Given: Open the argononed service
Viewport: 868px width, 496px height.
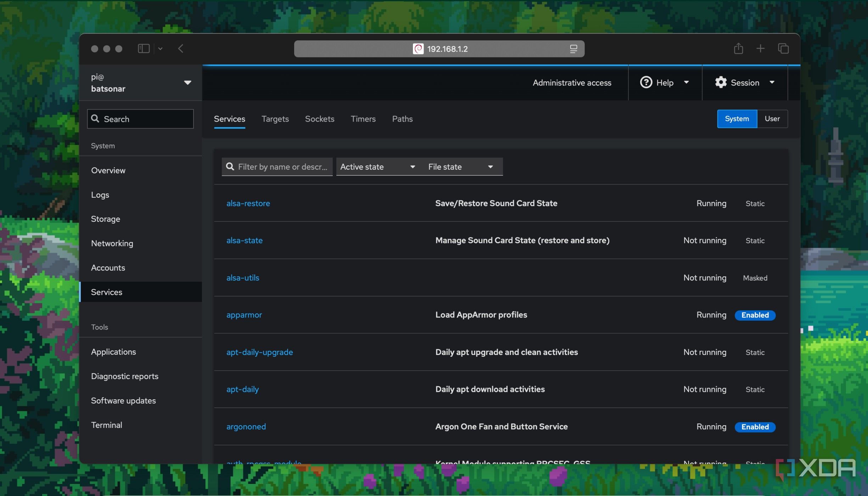Looking at the screenshot, I should 246,427.
